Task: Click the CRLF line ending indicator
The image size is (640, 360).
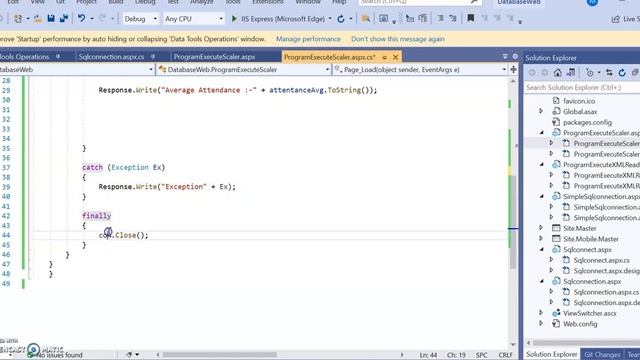Action: click(505, 355)
